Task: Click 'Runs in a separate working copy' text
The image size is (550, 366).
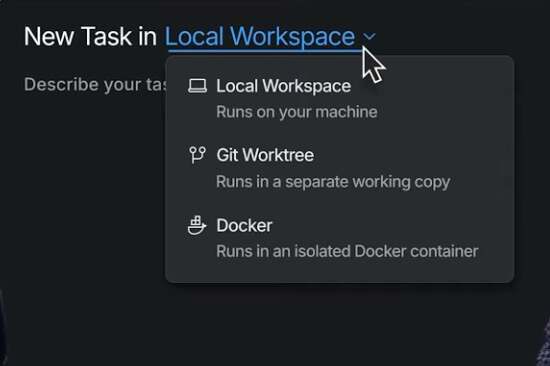Action: pos(333,182)
